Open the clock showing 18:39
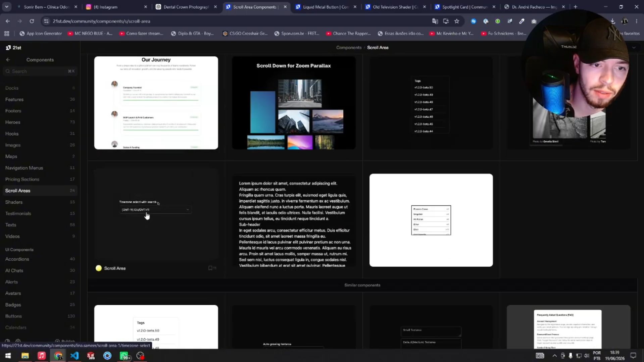This screenshot has width=644, height=362. [615, 356]
